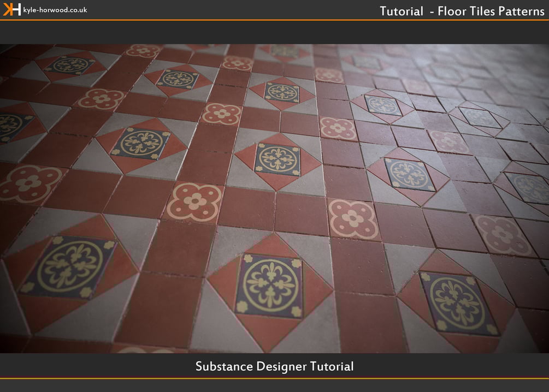
Task: Open the kyle-horwood.co.uk link
Action: [55, 10]
